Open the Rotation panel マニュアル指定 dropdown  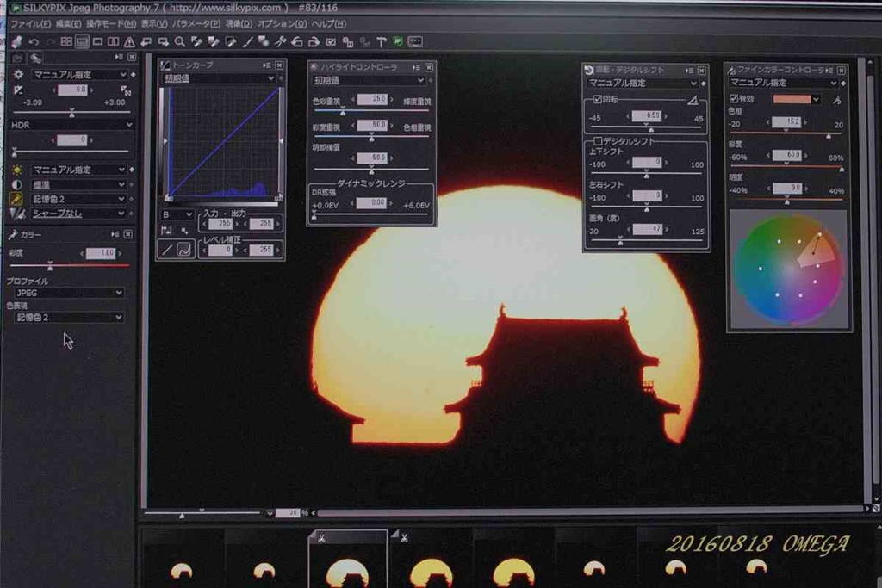point(642,84)
